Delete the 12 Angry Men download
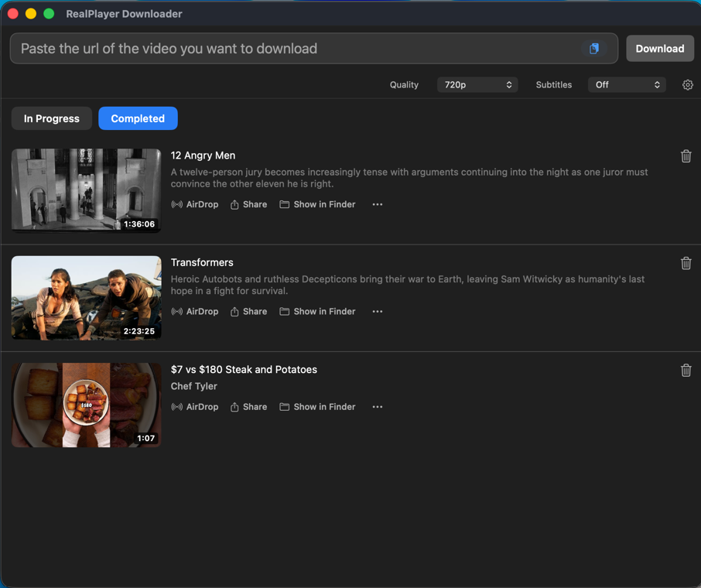The width and height of the screenshot is (701, 588). click(686, 156)
